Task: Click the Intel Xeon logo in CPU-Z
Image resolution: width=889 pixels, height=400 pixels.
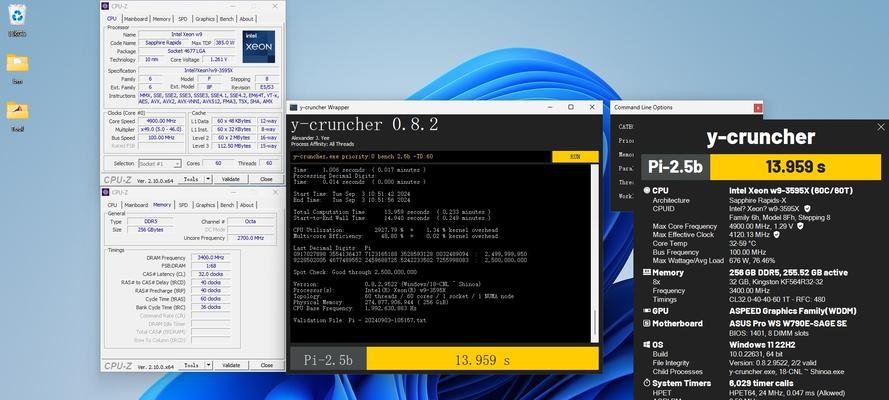Action: tap(259, 46)
